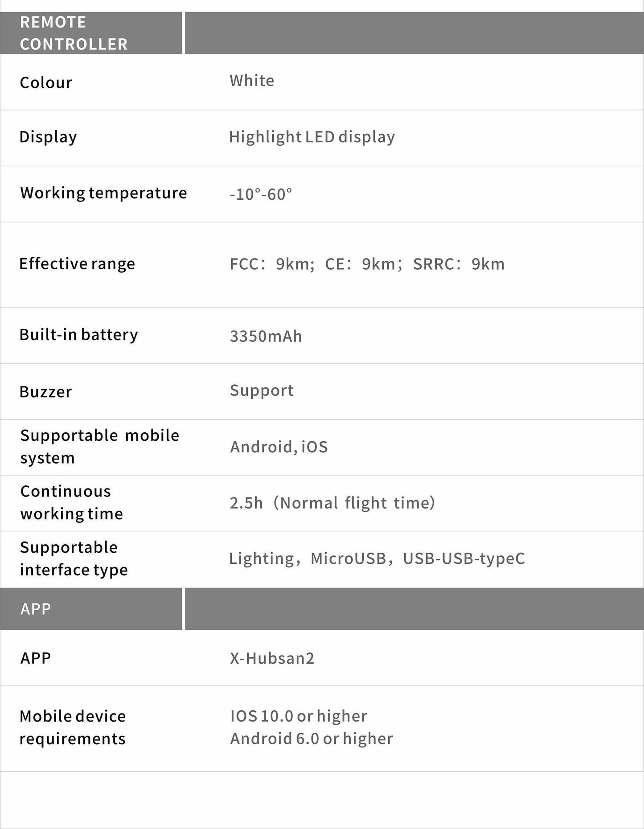The image size is (644, 829).
Task: Select the Built-in battery label
Action: pyautogui.click(x=79, y=335)
